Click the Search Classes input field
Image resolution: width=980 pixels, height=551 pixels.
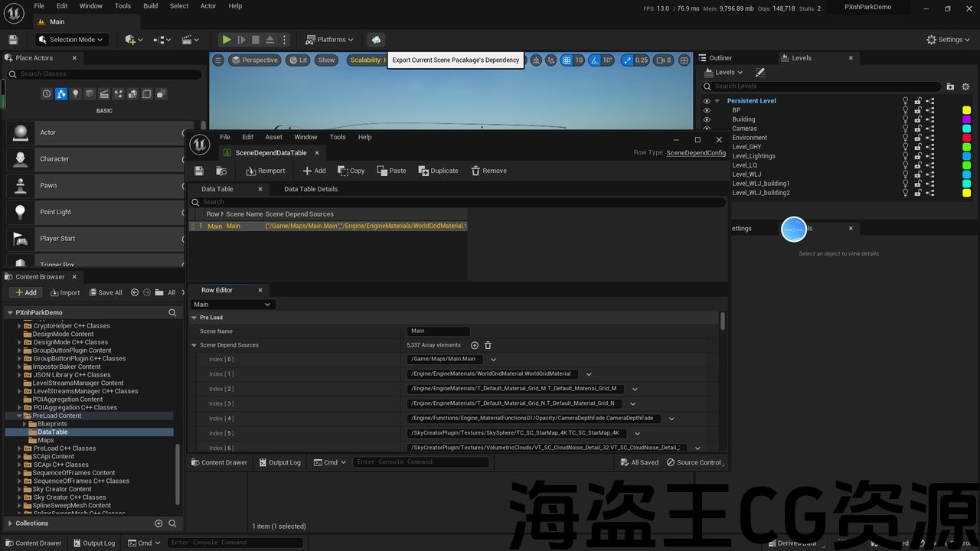pyautogui.click(x=107, y=74)
